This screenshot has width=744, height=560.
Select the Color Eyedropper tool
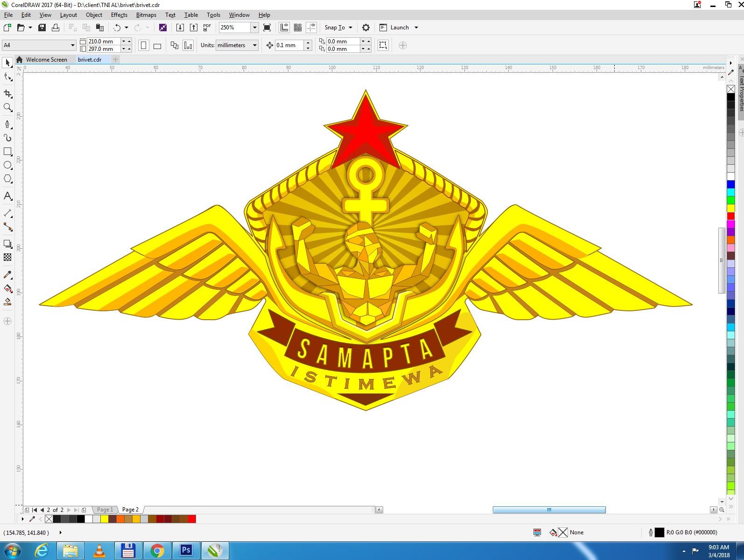[x=7, y=274]
